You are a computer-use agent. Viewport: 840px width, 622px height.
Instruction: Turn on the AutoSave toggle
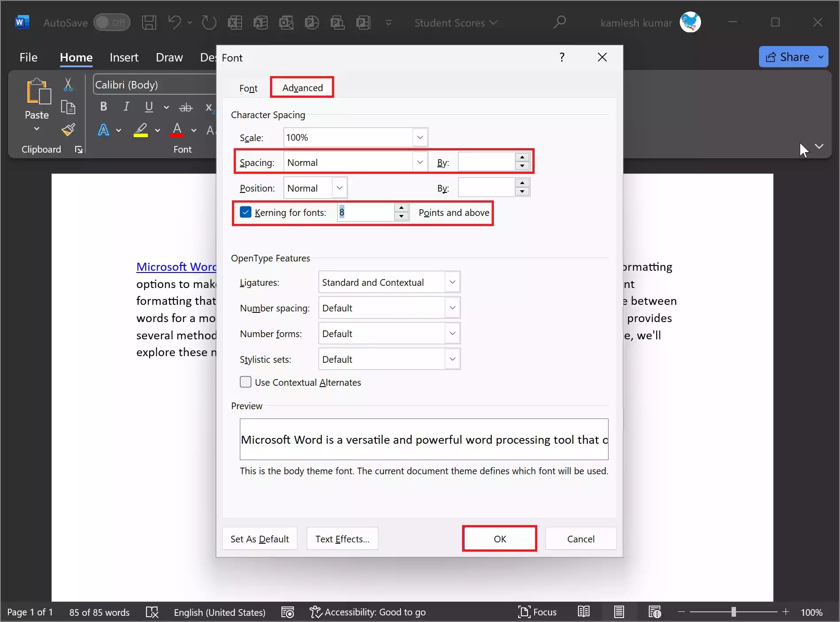(x=112, y=22)
